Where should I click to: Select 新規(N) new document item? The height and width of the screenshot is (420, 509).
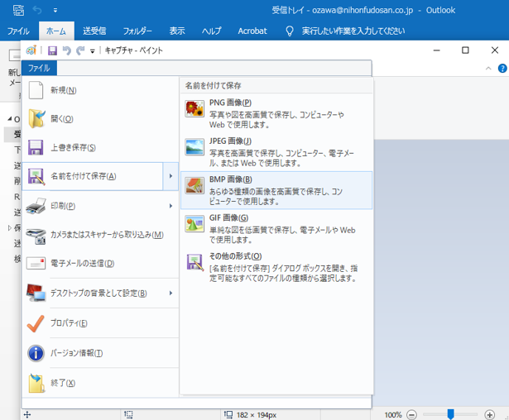coord(100,90)
